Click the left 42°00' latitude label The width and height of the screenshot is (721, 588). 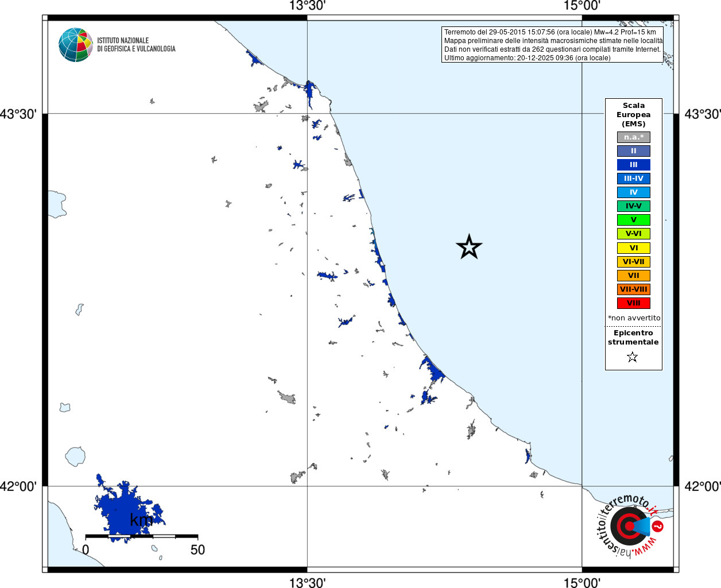tap(18, 486)
